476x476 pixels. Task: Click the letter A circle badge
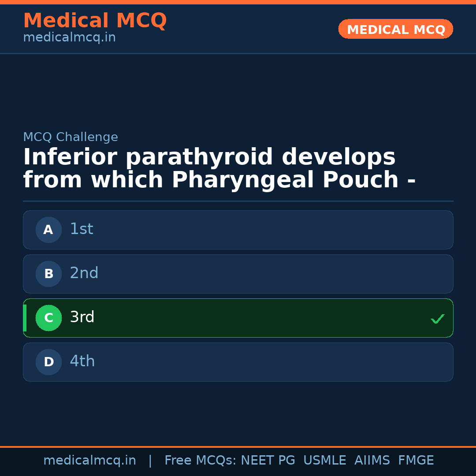[x=48, y=230]
